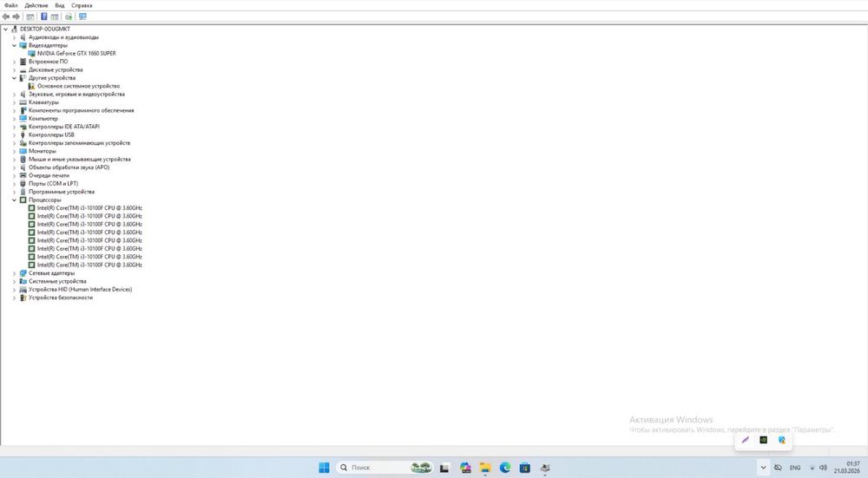Click the Контроллеры USB plug icon

click(23, 134)
